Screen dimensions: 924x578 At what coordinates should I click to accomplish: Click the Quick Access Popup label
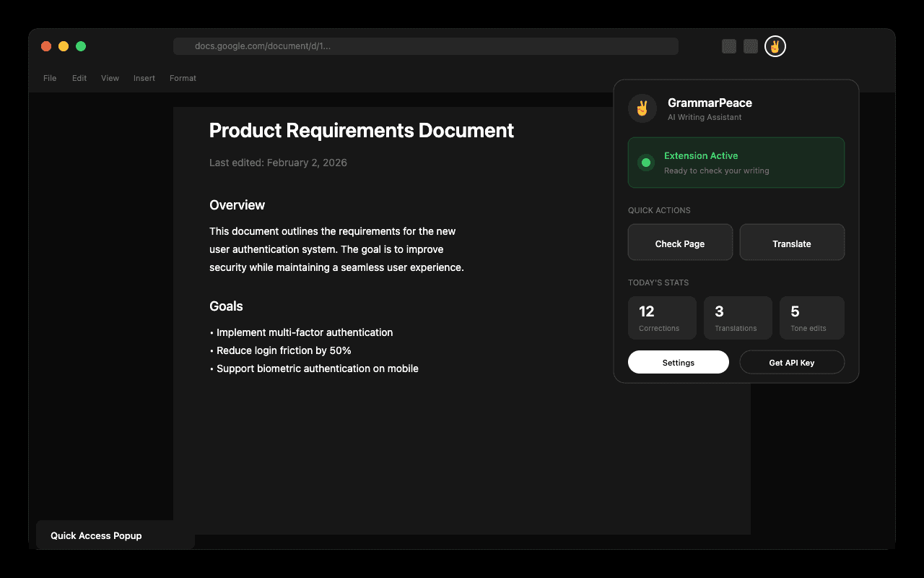[96, 535]
